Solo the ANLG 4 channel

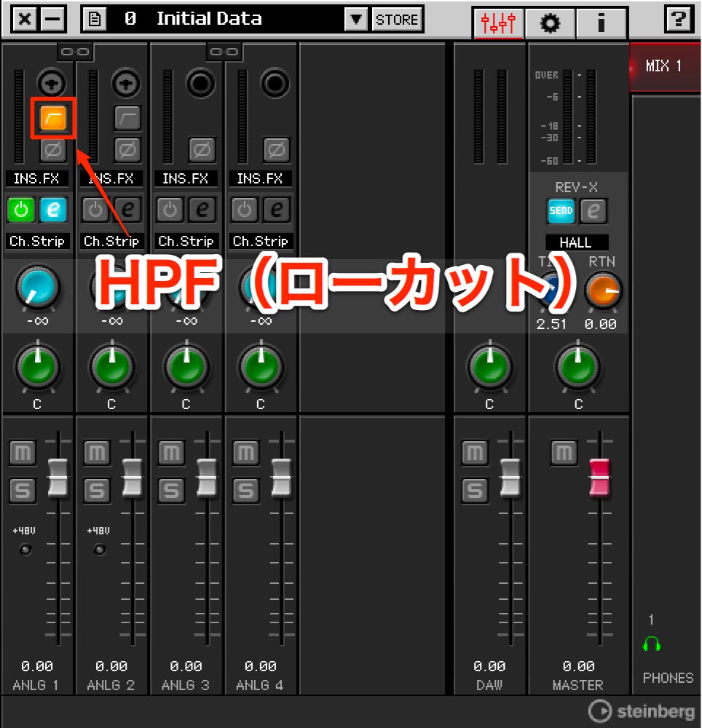[x=246, y=490]
